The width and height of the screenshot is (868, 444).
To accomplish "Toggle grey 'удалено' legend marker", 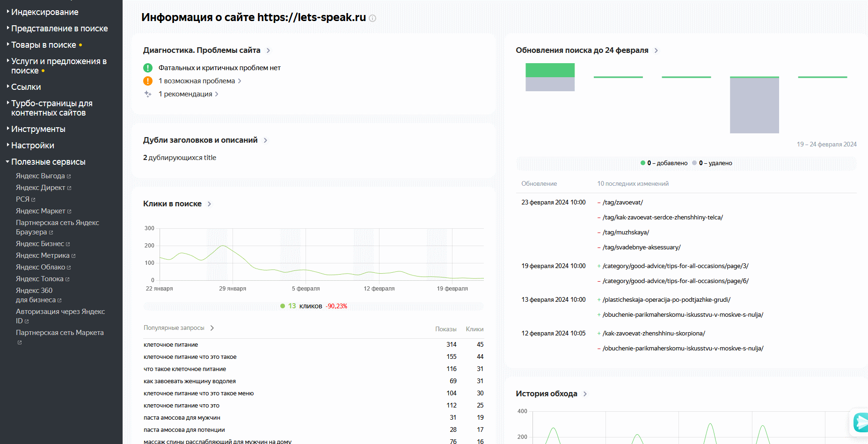I will click(x=694, y=163).
